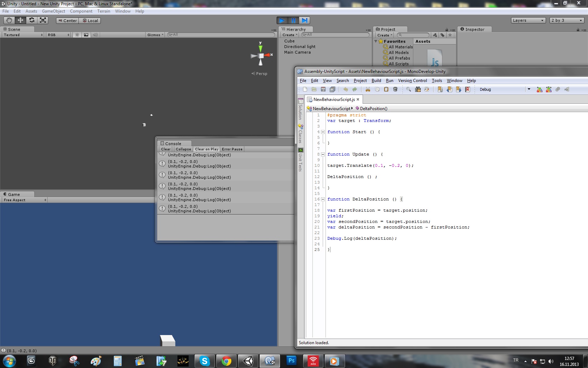Select the Scale tool
The height and width of the screenshot is (368, 588).
43,20
